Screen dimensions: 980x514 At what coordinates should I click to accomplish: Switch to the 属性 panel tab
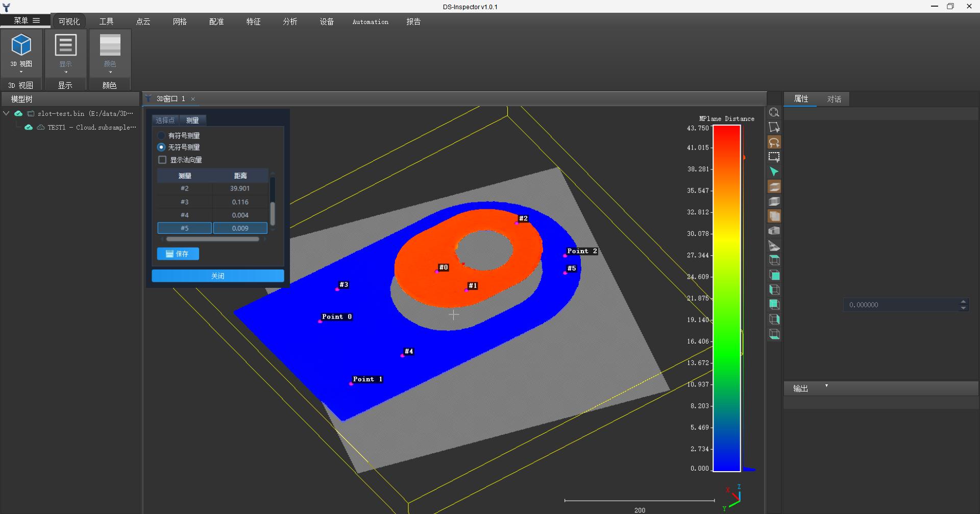click(x=801, y=99)
